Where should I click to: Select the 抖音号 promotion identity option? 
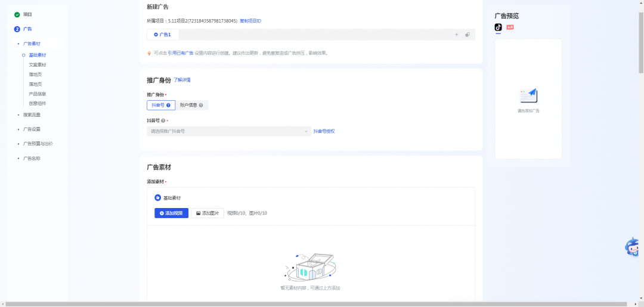click(x=161, y=105)
